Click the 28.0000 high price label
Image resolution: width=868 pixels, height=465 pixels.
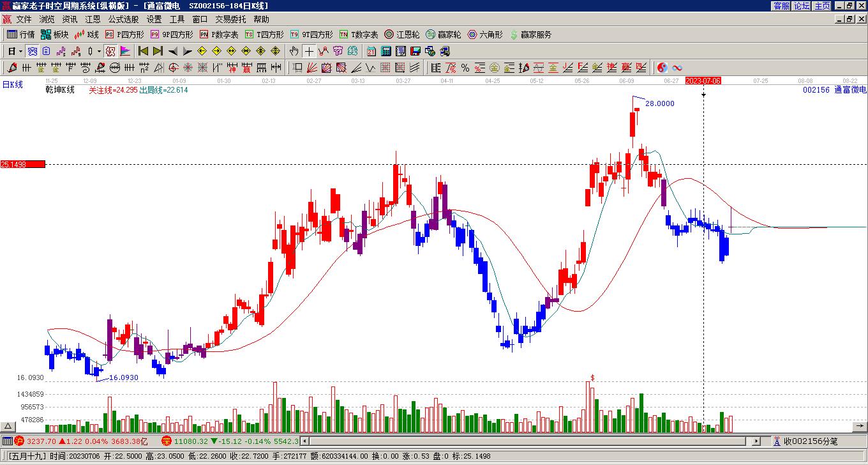click(x=659, y=103)
